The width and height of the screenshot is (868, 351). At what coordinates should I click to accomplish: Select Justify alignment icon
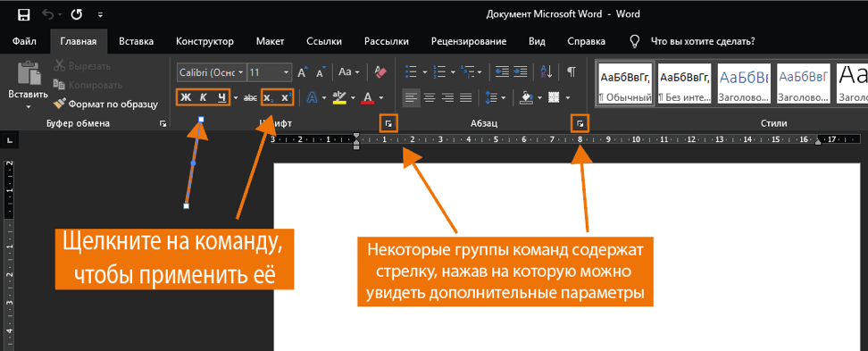point(465,98)
